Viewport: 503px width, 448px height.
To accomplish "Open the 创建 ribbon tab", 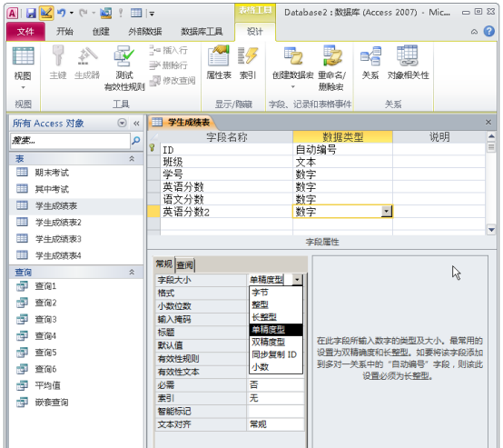I will [x=101, y=32].
